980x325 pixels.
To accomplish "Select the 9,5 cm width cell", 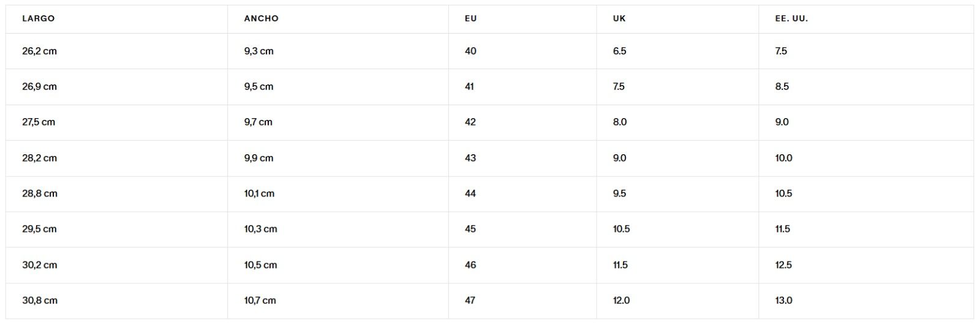I will 258,87.
